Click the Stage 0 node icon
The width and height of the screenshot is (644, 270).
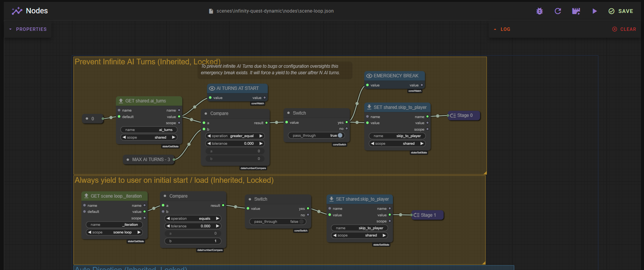pyautogui.click(x=453, y=115)
